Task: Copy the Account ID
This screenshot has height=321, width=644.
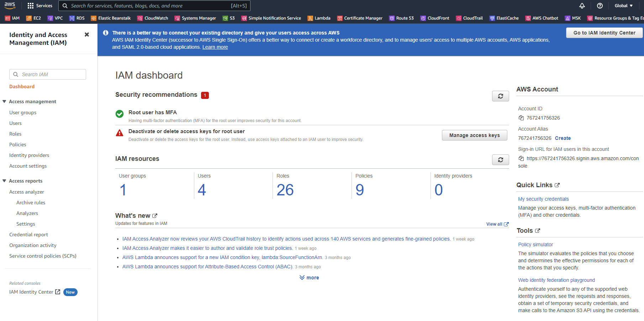Action: pos(521,118)
